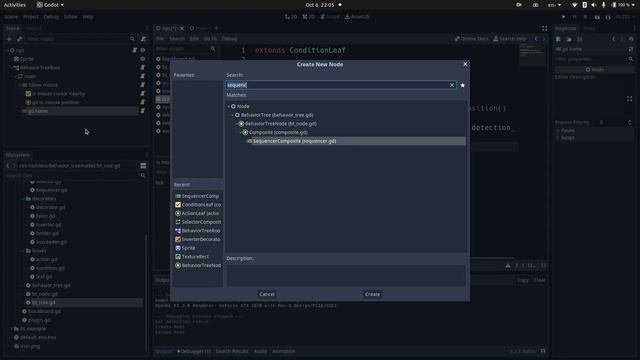
Task: Clear the node search field text
Action: (452, 85)
